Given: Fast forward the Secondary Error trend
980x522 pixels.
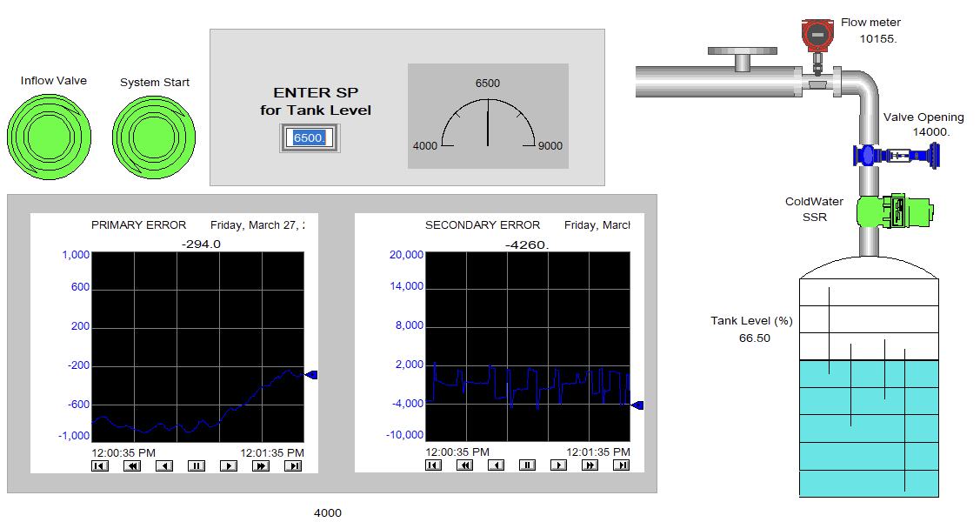Looking at the screenshot, I should (590, 465).
